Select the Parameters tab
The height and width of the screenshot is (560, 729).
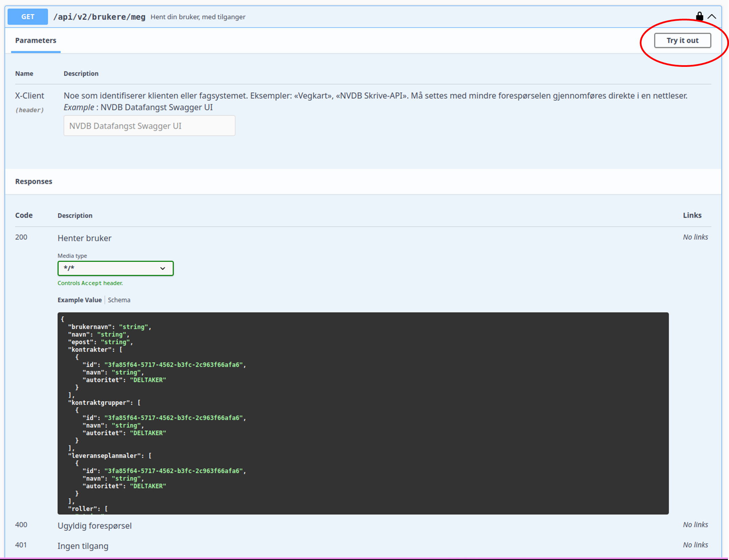pyautogui.click(x=36, y=40)
